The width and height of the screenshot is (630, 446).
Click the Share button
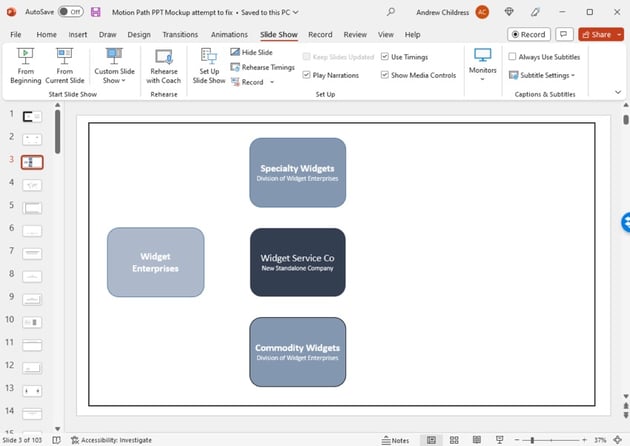tap(595, 34)
